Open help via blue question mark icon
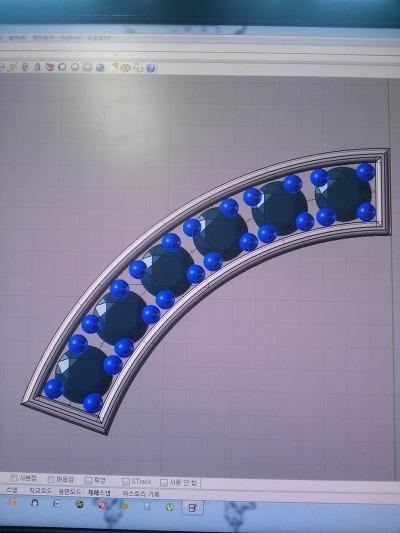The width and height of the screenshot is (400, 533). 151,68
